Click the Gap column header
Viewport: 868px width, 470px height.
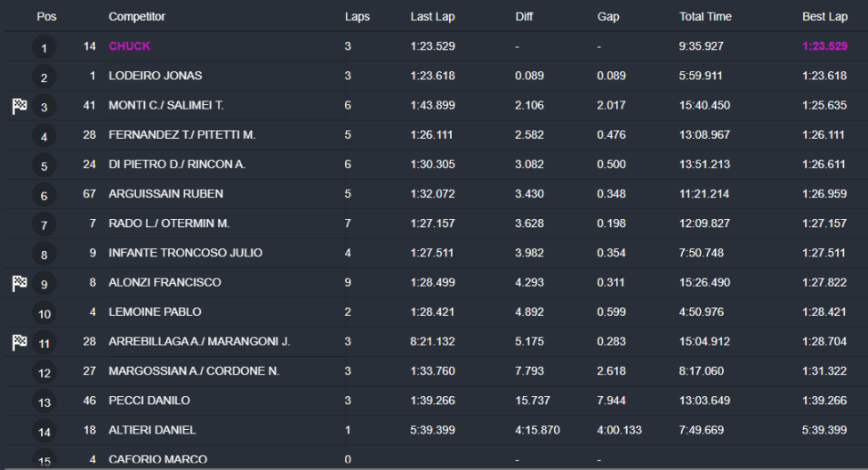point(608,17)
